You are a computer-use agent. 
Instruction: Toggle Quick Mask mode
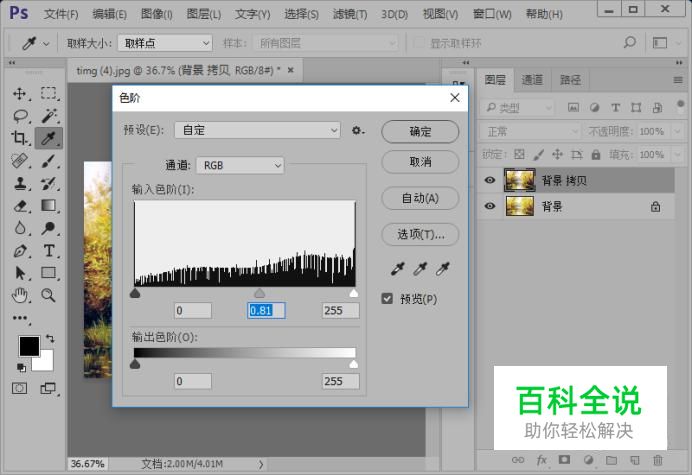tap(19, 388)
